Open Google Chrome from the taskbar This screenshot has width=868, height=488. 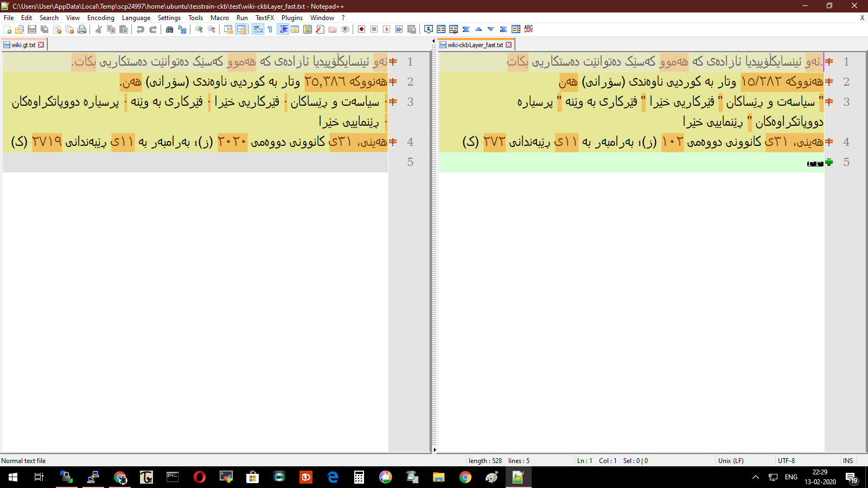click(464, 478)
